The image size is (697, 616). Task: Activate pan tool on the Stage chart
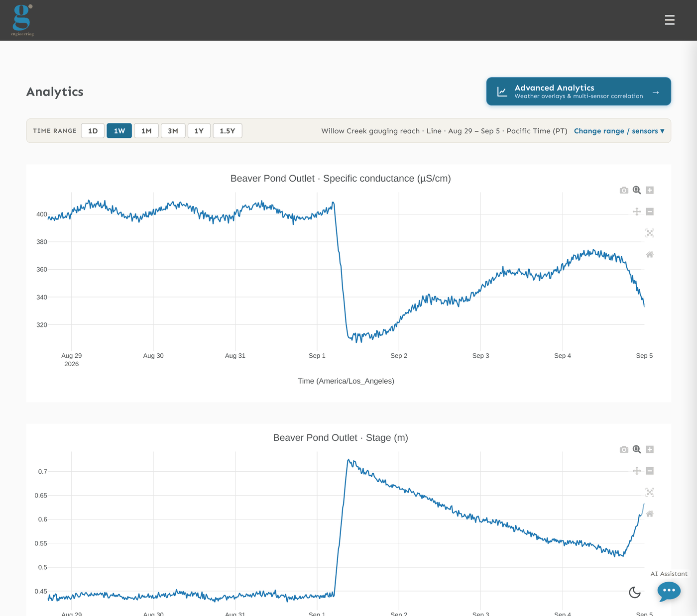click(x=637, y=471)
